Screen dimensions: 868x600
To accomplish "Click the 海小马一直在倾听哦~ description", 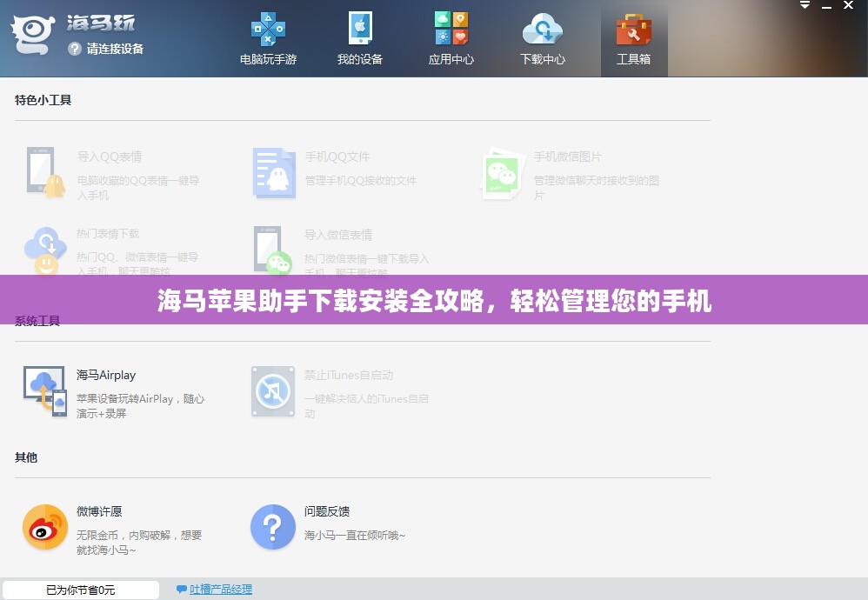I will [355, 536].
